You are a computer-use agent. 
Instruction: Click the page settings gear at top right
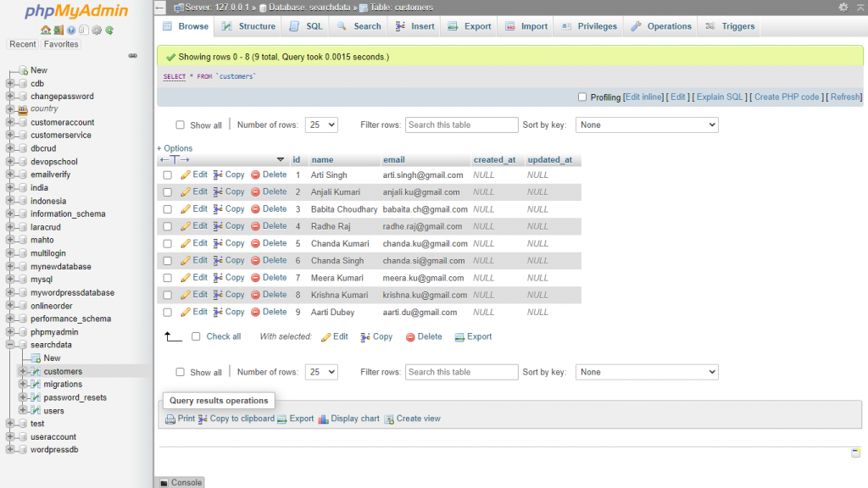(843, 7)
